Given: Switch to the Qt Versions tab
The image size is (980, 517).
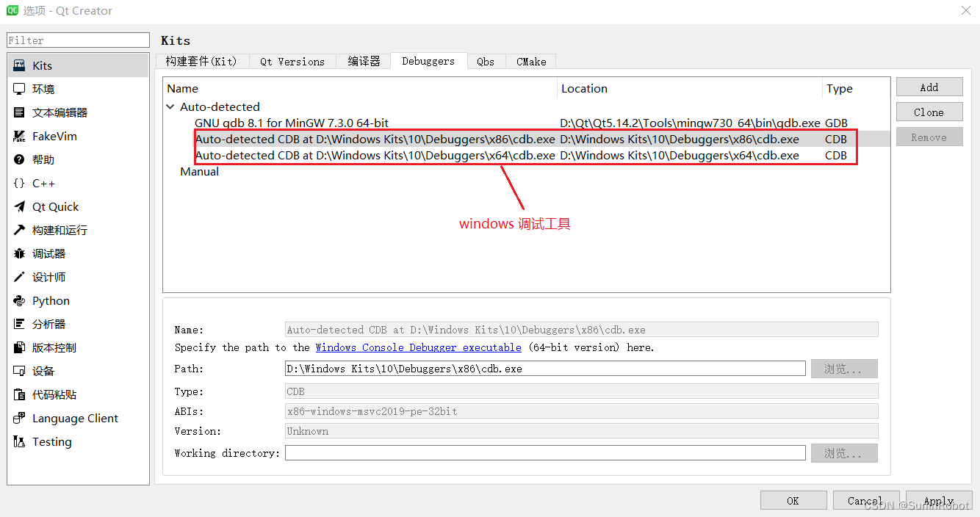Looking at the screenshot, I should [292, 62].
